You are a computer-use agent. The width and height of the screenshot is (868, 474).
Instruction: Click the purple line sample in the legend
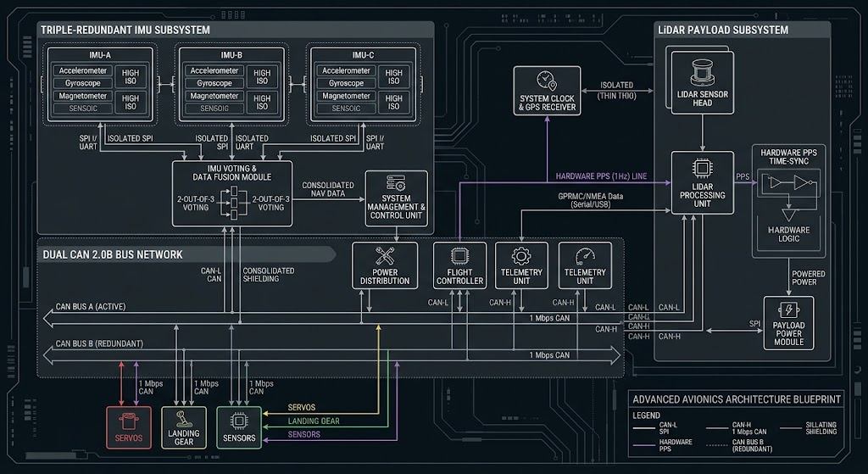click(x=643, y=445)
